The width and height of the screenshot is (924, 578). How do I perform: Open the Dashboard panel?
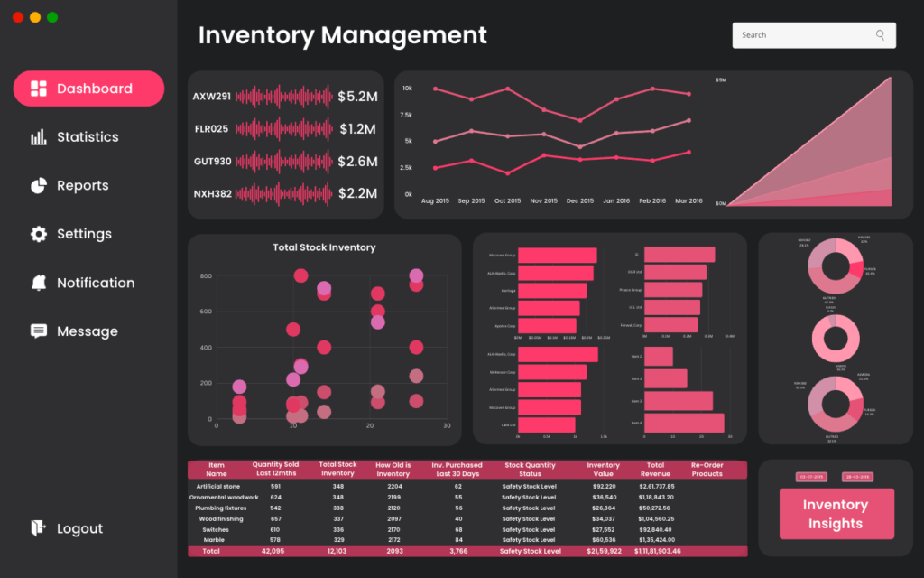[88, 89]
